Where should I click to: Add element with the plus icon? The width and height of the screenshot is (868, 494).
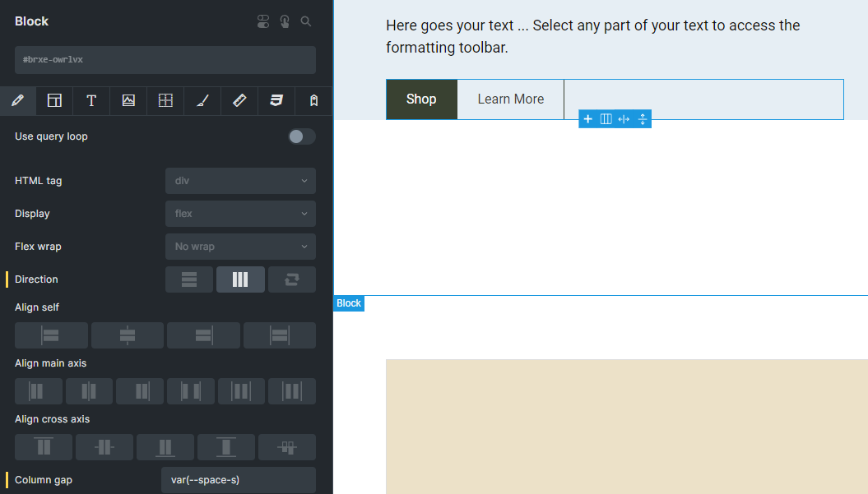(588, 119)
